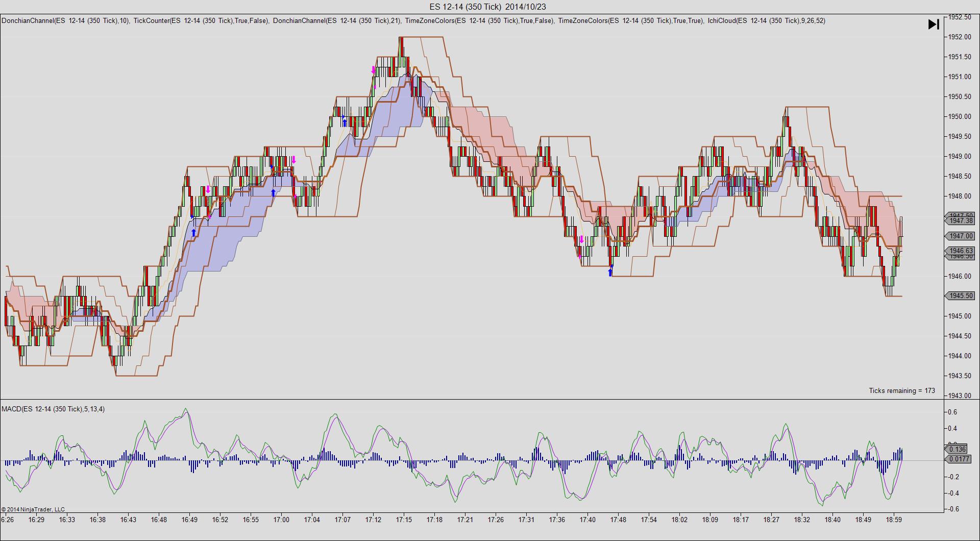Screen dimensions: 980x541
Task: Click the 16:38 time axis label
Action: point(97,520)
